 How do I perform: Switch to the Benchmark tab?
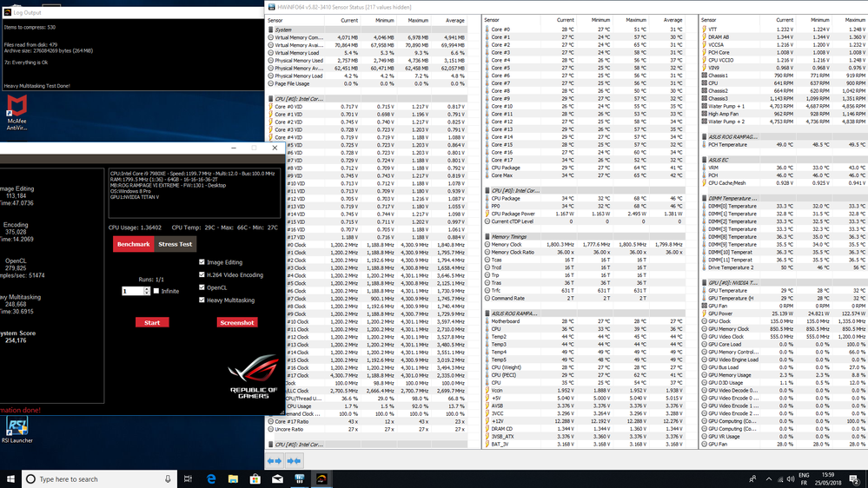tap(134, 244)
